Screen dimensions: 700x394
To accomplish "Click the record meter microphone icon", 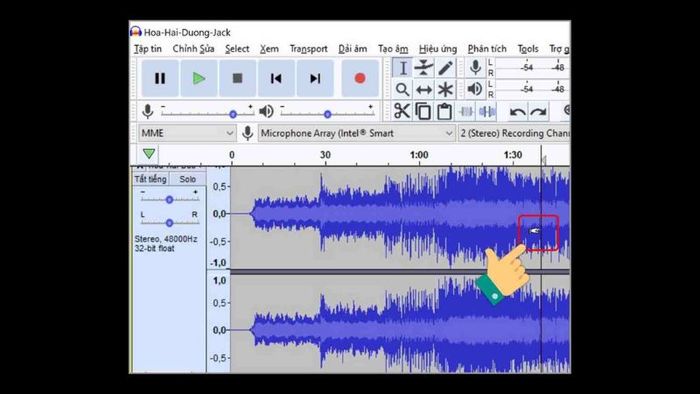I will pyautogui.click(x=475, y=68).
